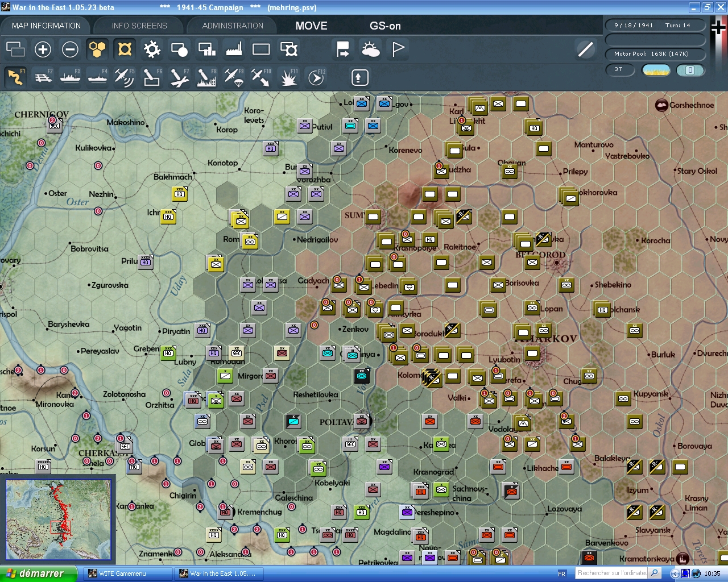Click the up-arrow box icon beside F12
The height and width of the screenshot is (582, 728).
(359, 77)
